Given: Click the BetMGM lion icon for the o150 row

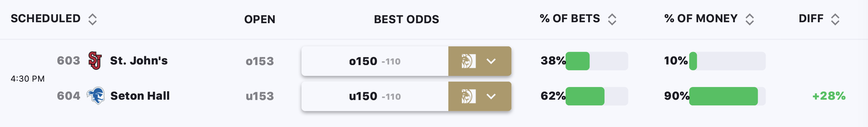Looking at the screenshot, I should (x=468, y=61).
